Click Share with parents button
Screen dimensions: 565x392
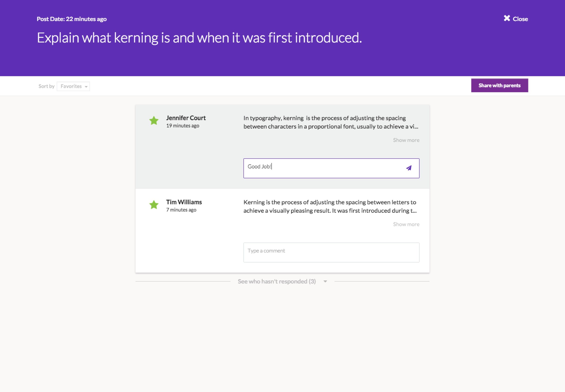[x=499, y=86]
